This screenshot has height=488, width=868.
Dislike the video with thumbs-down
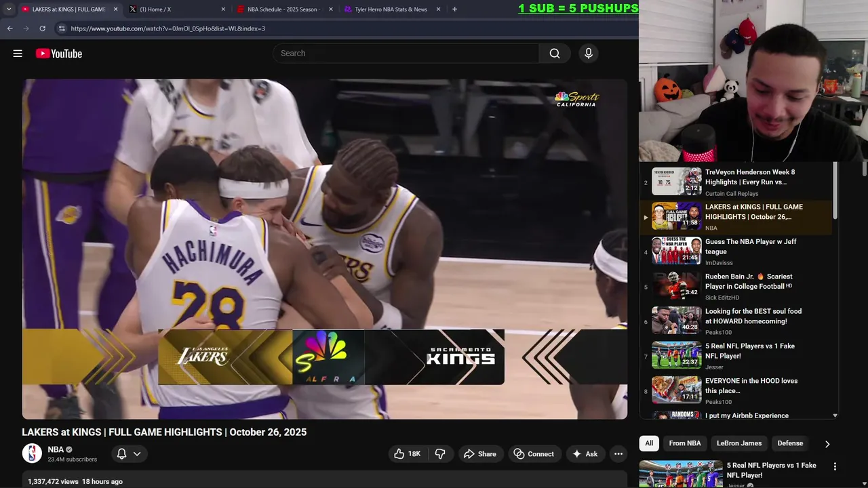[440, 454]
